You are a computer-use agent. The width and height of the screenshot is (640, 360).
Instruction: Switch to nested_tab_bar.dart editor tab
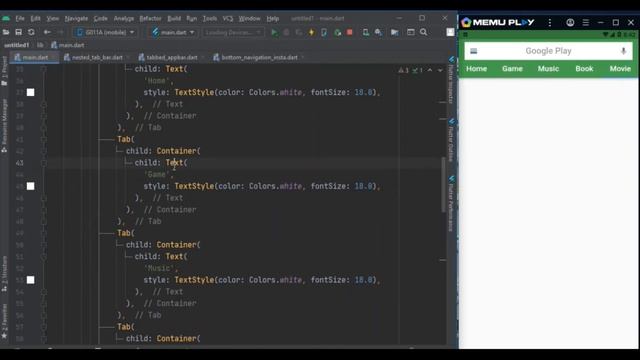(97, 58)
